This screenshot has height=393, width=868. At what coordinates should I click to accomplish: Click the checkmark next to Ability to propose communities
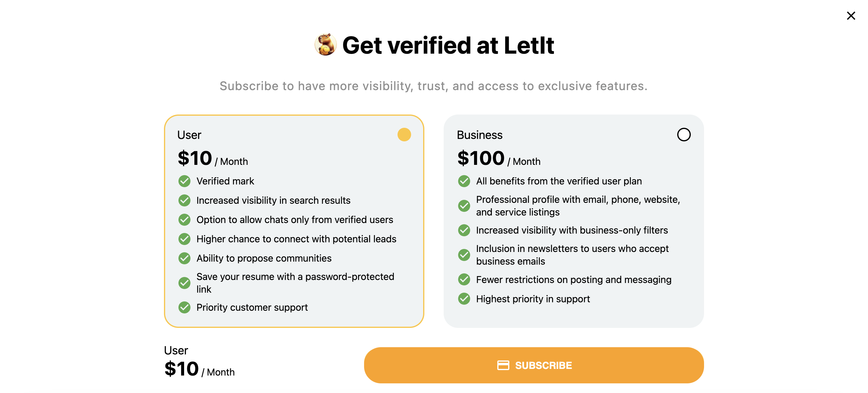(184, 258)
